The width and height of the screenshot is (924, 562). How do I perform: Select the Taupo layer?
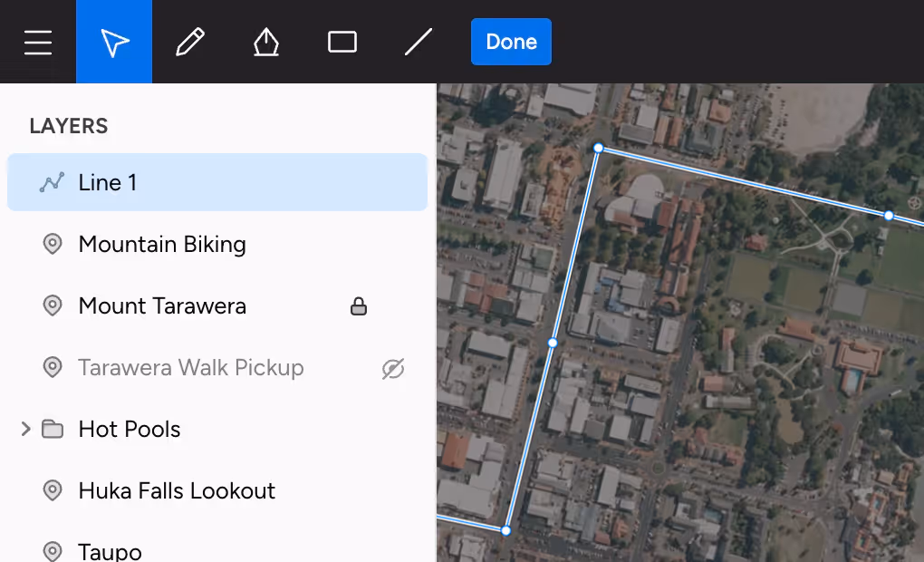pos(110,551)
